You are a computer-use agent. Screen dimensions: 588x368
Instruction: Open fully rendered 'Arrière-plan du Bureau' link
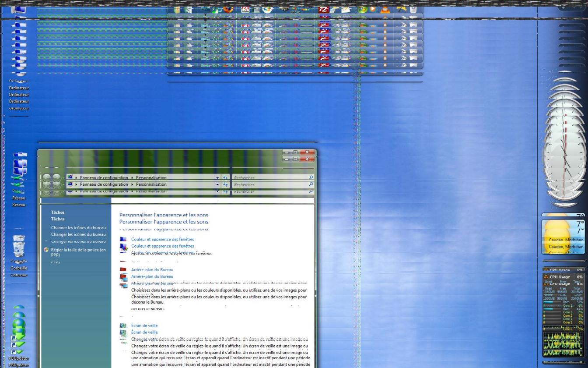click(152, 276)
